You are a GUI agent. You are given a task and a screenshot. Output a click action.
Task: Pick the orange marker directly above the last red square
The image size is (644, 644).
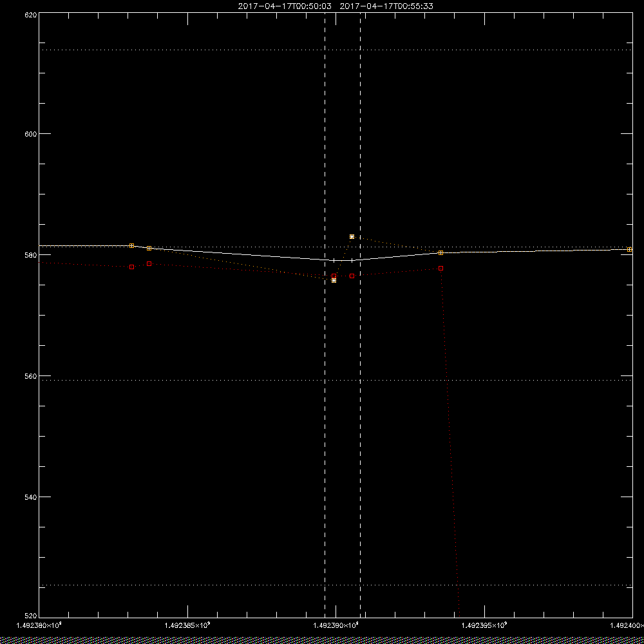[440, 252]
